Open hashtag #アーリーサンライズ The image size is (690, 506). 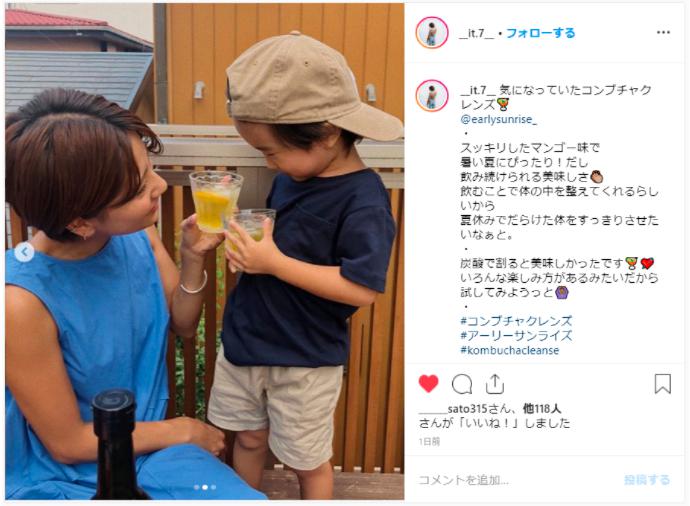(516, 336)
